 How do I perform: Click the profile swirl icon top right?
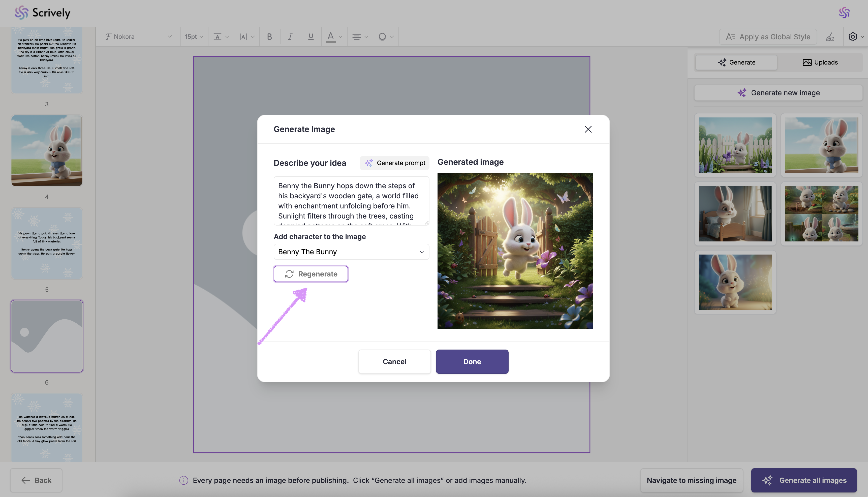pyautogui.click(x=844, y=13)
